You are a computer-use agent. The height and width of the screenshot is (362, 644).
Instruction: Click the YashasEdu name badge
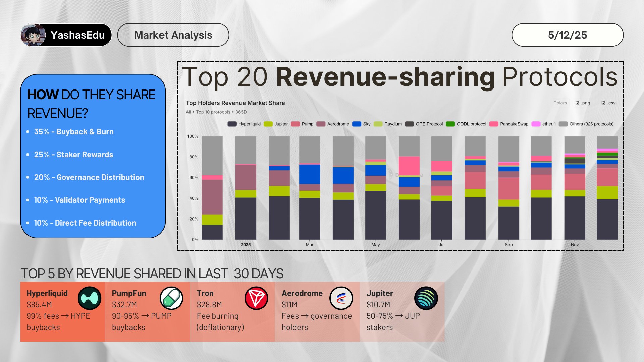tap(77, 35)
